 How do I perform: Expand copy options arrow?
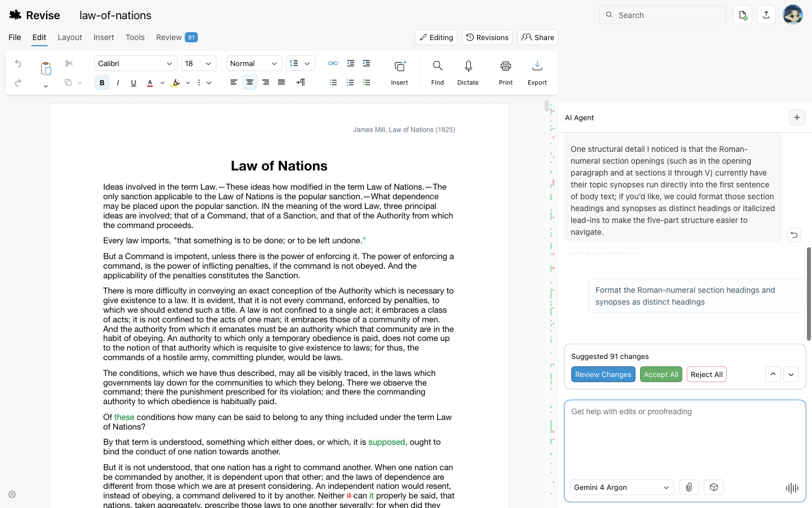pyautogui.click(x=80, y=83)
